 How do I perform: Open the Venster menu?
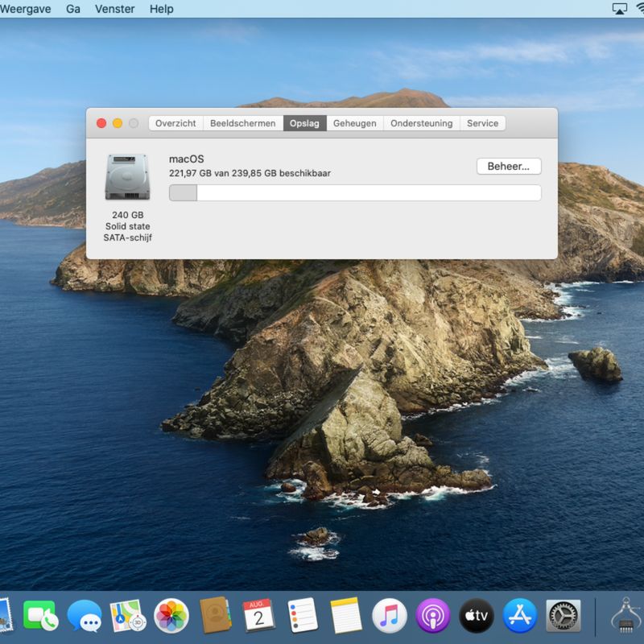(114, 9)
